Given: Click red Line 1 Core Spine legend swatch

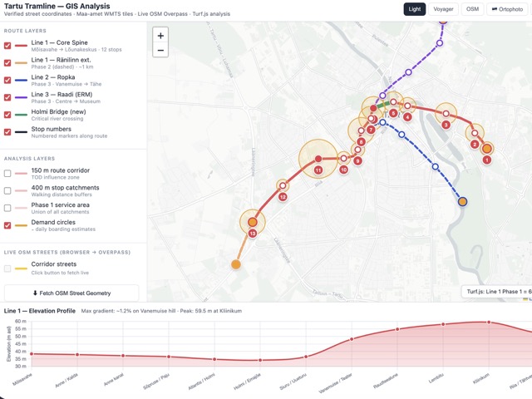Looking at the screenshot, I should (21, 46).
